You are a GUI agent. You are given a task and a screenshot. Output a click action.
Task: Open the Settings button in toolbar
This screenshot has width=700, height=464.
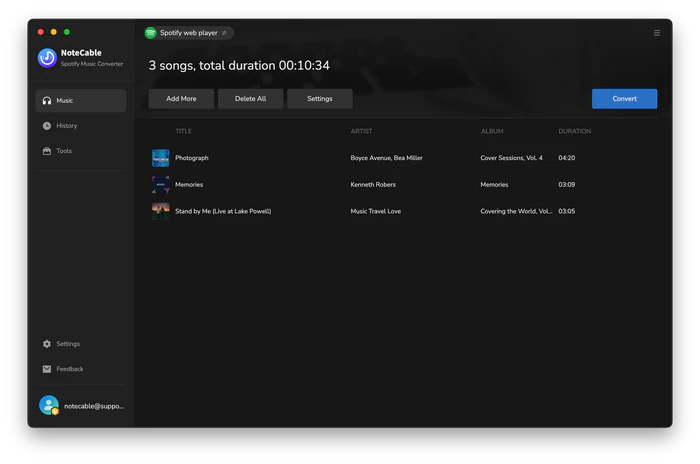click(x=320, y=99)
